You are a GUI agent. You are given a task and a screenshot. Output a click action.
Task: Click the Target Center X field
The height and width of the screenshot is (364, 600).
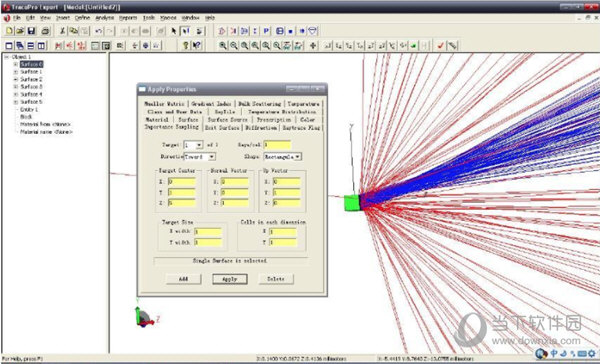(x=182, y=182)
